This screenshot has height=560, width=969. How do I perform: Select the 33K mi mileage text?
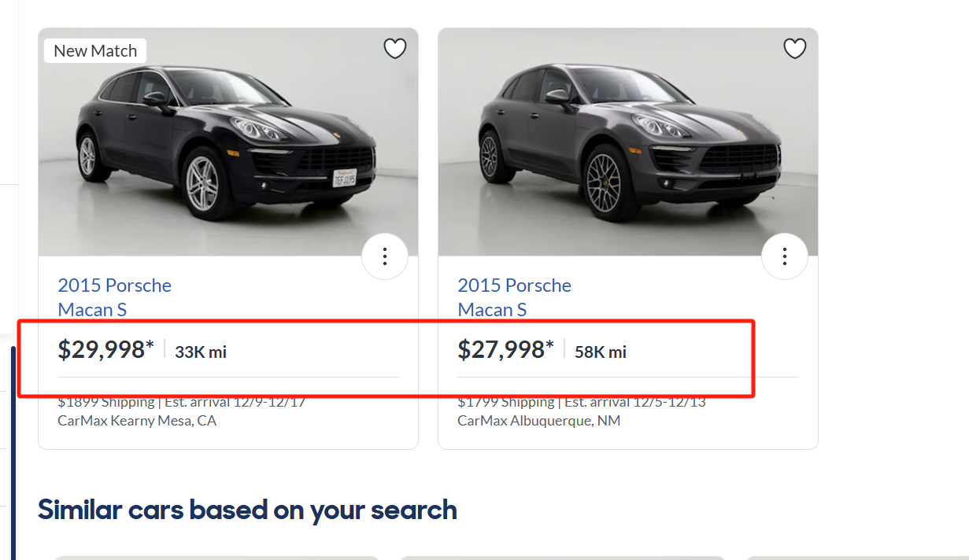click(201, 352)
